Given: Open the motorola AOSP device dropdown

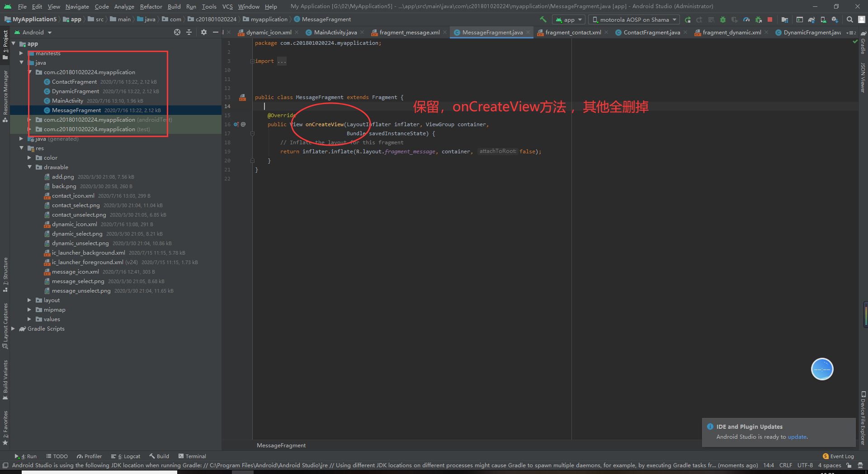Looking at the screenshot, I should [634, 19].
